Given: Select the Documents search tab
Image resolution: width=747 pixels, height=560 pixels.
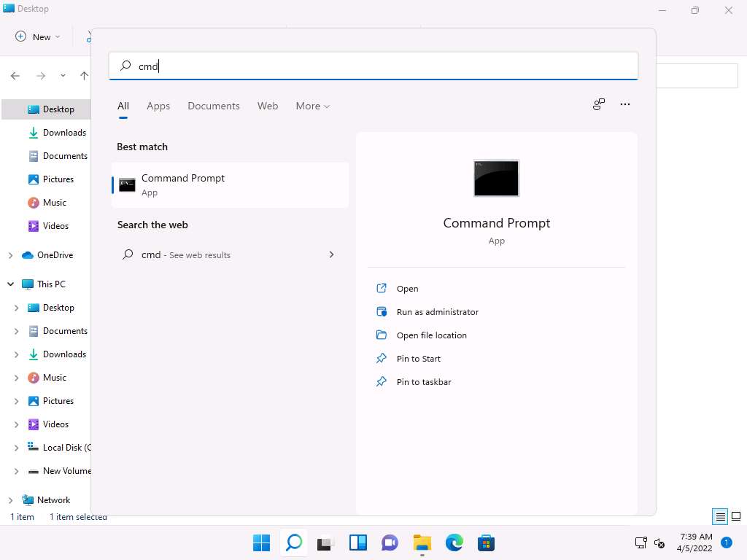Looking at the screenshot, I should tap(213, 106).
